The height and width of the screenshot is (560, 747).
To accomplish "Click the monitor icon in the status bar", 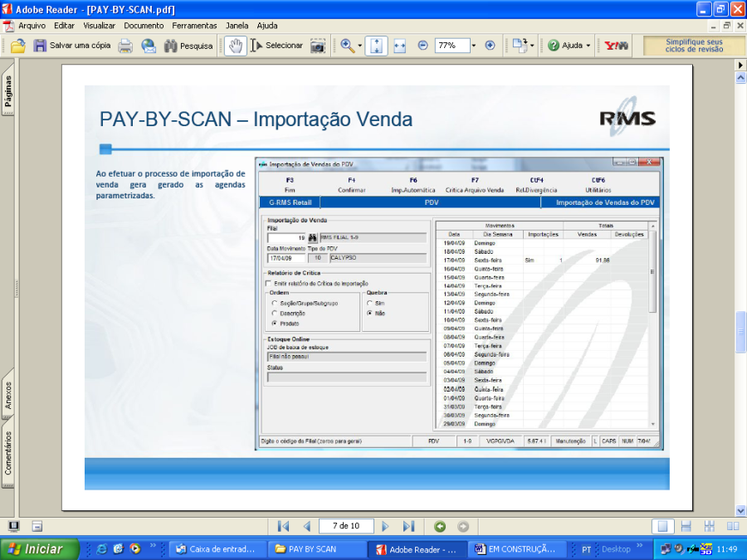I will point(14,526).
